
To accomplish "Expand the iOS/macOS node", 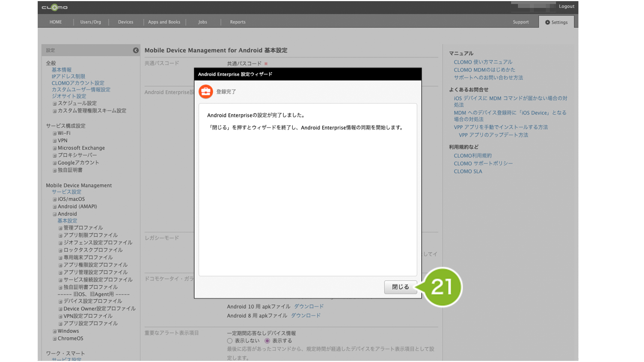I will [x=55, y=199].
